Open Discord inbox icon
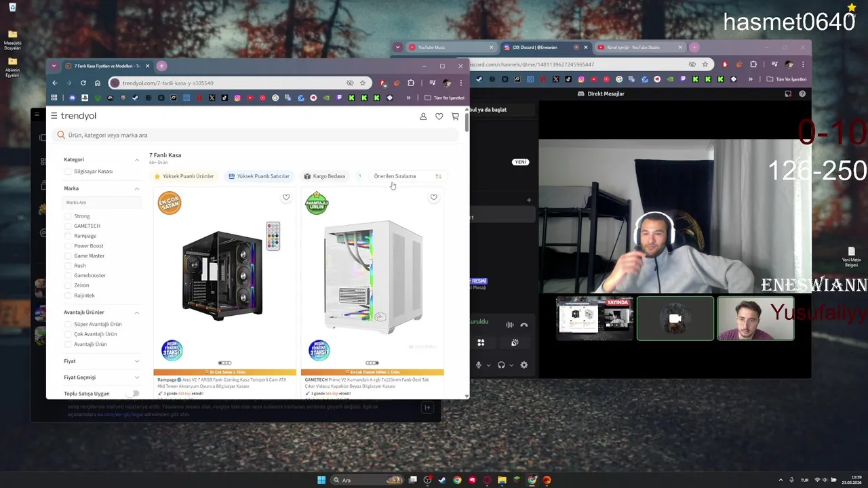The width and height of the screenshot is (868, 488). tap(788, 94)
